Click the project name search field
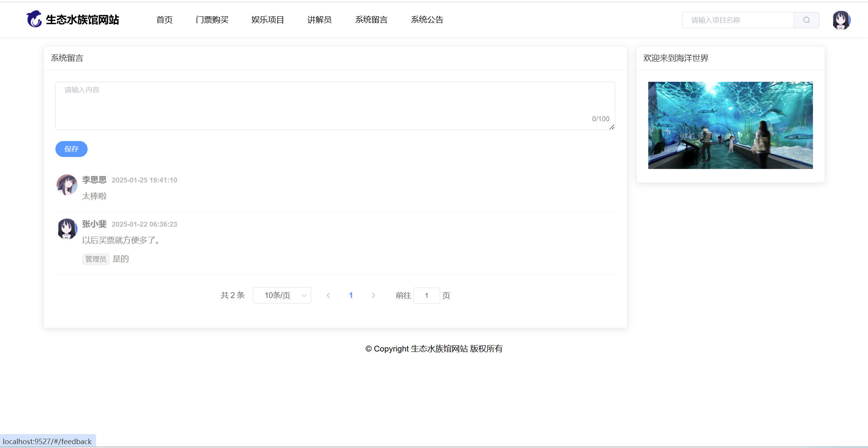 tap(738, 20)
